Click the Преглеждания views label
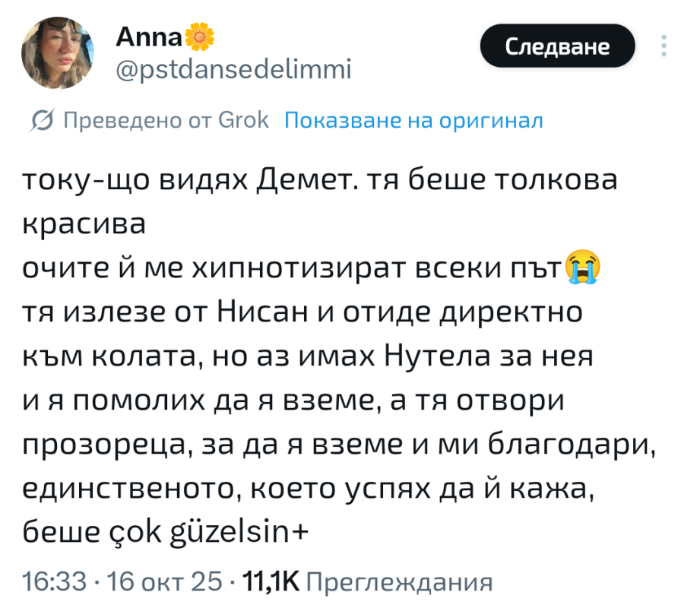 click(398, 583)
